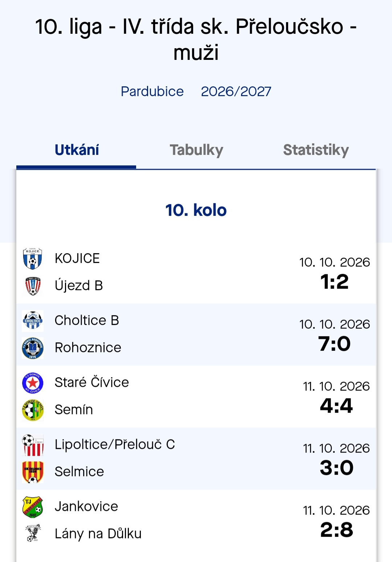This screenshot has width=392, height=562.
Task: Click the Lipoltice/Přelouč C team logo
Action: point(33,445)
